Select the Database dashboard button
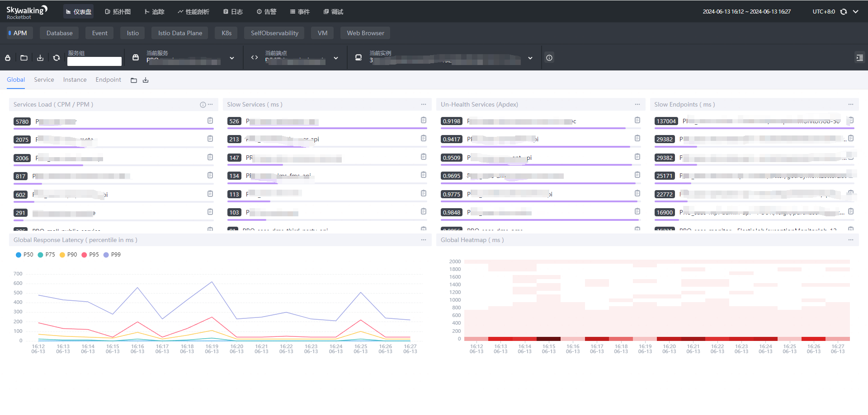Viewport: 868px width, 415px height. click(59, 33)
